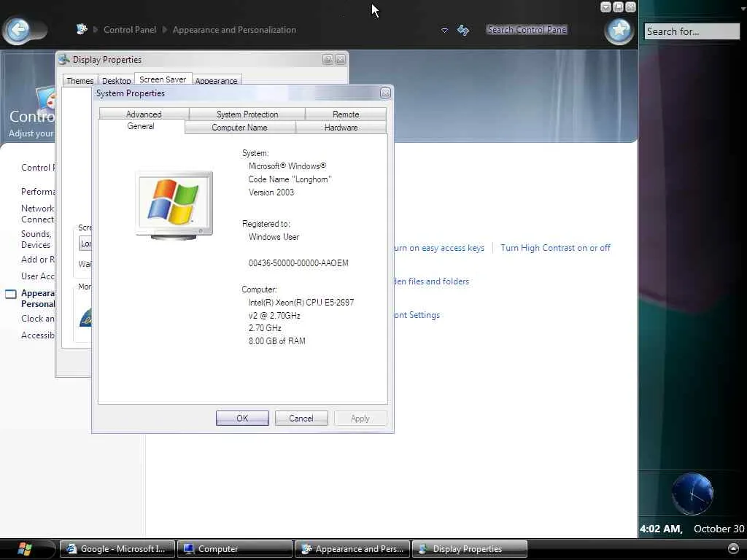The width and height of the screenshot is (747, 560).
Task: Click the Back arrow in Control Panel
Action: pos(18,31)
